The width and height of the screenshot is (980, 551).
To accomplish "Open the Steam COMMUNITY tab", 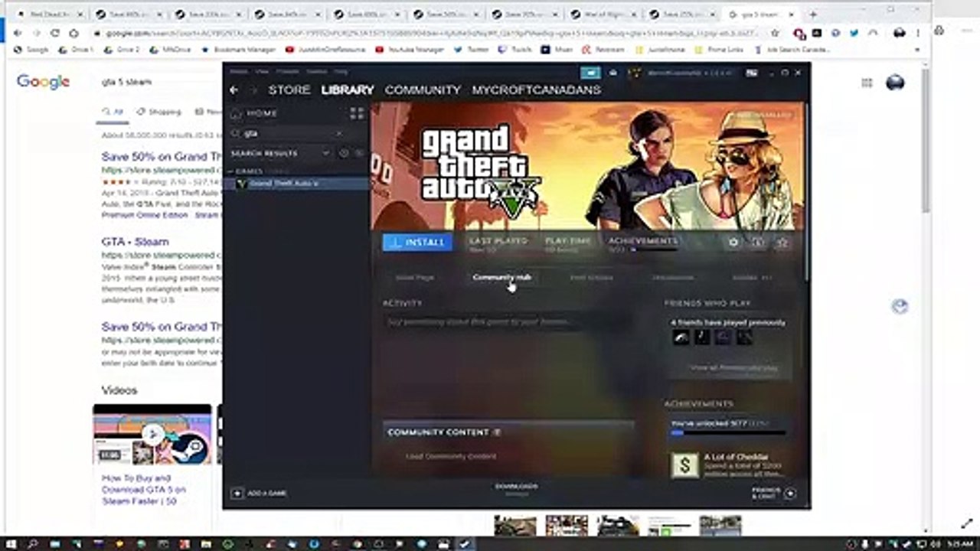I will pyautogui.click(x=423, y=90).
